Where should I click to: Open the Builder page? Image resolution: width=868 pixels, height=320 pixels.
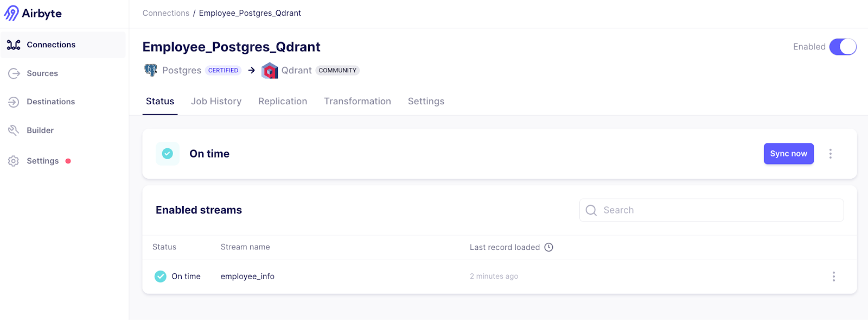40,130
